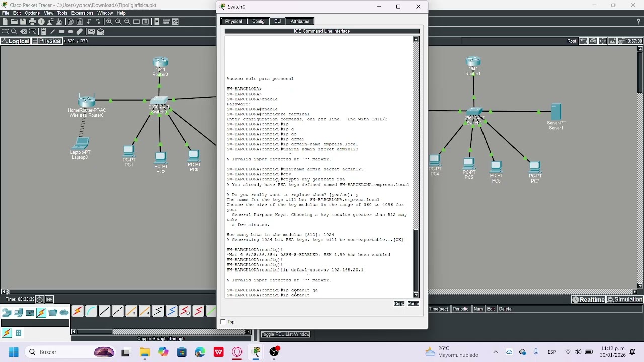
Task: Select End Devices category
Action: tap(19, 313)
